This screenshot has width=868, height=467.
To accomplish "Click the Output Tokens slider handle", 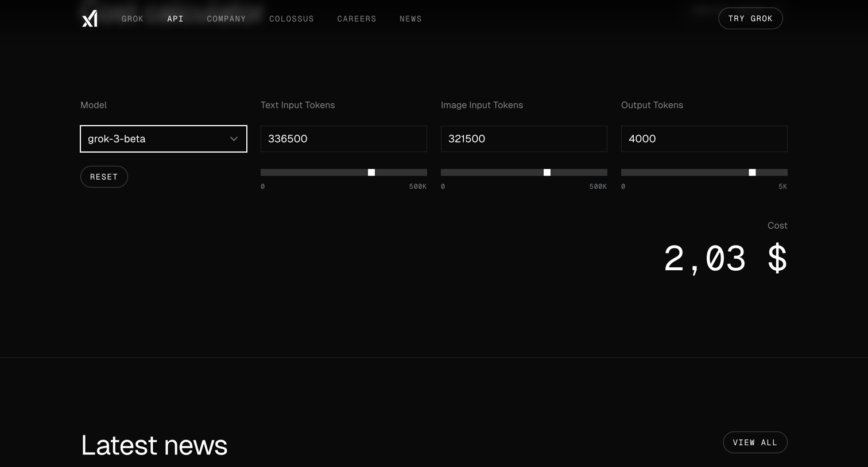I will click(752, 173).
